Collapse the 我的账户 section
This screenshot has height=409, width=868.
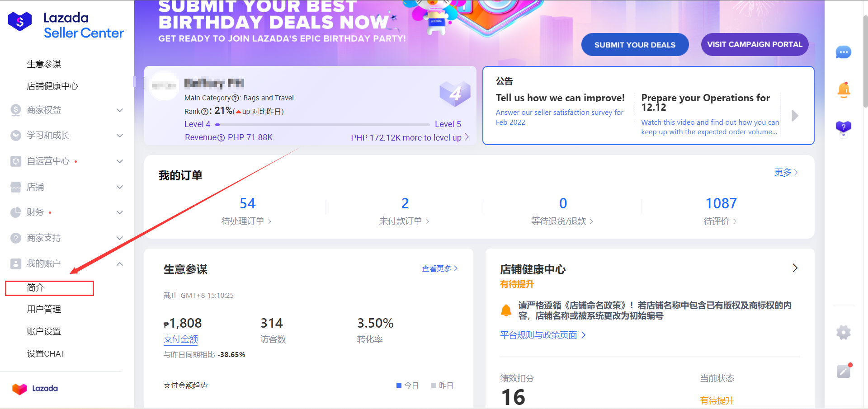click(67, 263)
